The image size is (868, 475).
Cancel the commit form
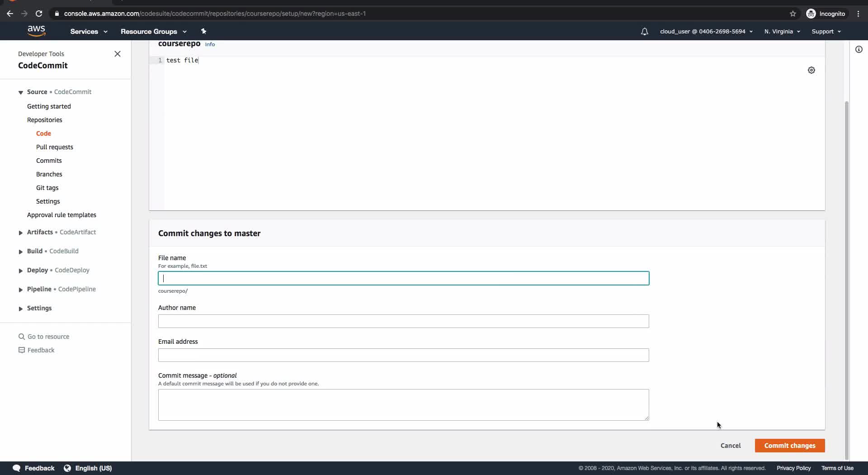tap(731, 446)
